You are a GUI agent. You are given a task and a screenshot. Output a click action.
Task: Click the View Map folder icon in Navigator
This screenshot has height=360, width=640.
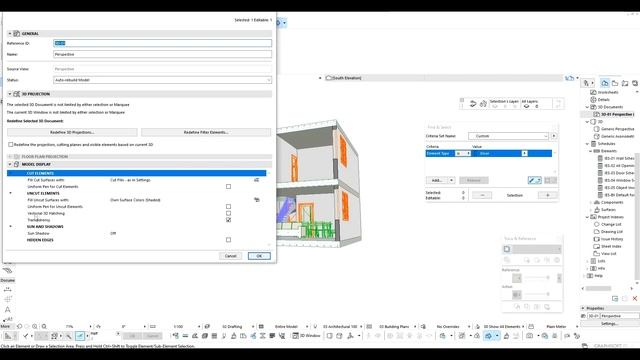click(615, 83)
